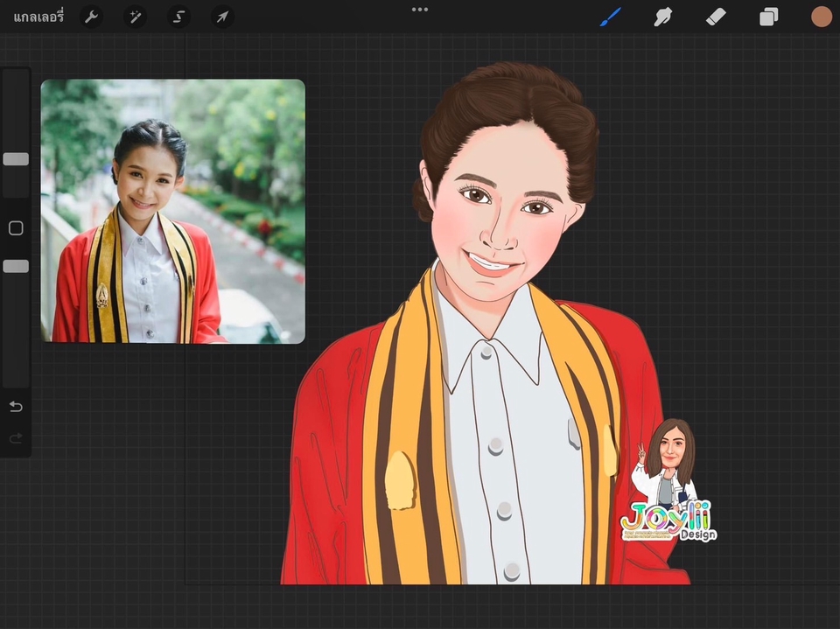Screen dimensions: 840x629
Task: Open the three-dot menu at top center
Action: [420, 10]
